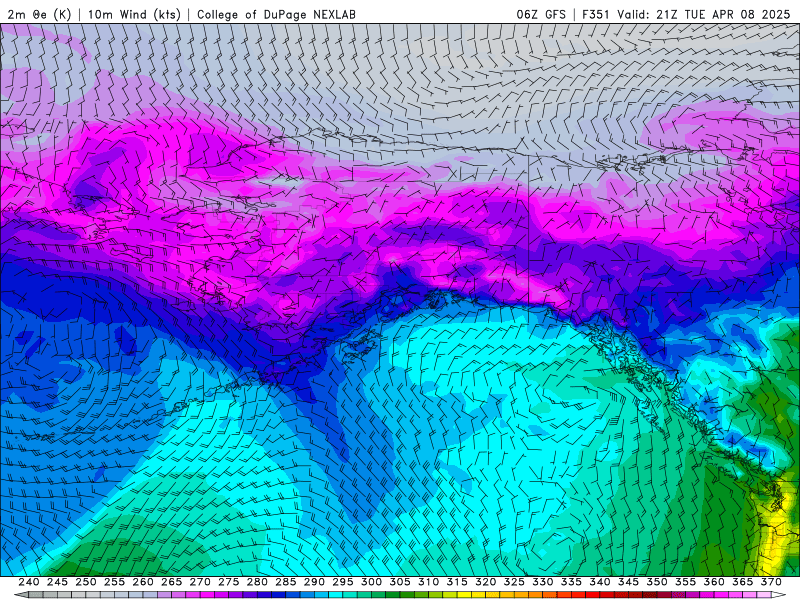800x600 pixels.
Task: Click the 365 color scale label
Action: pyautogui.click(x=743, y=582)
